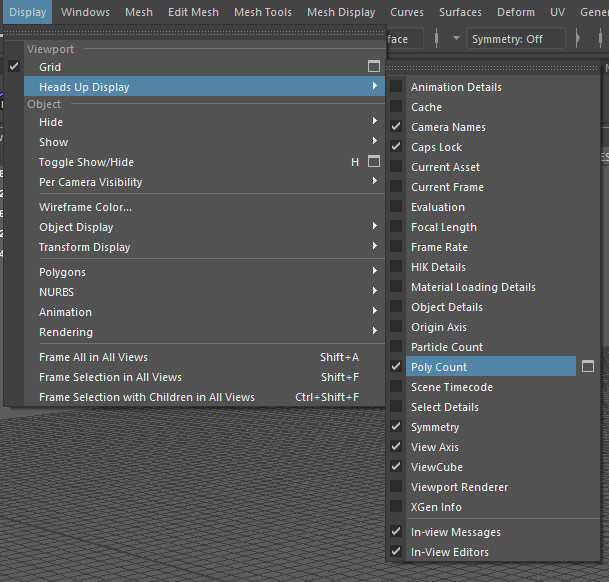
Task: Toggle the Grid viewport checkmark
Action: click(14, 67)
